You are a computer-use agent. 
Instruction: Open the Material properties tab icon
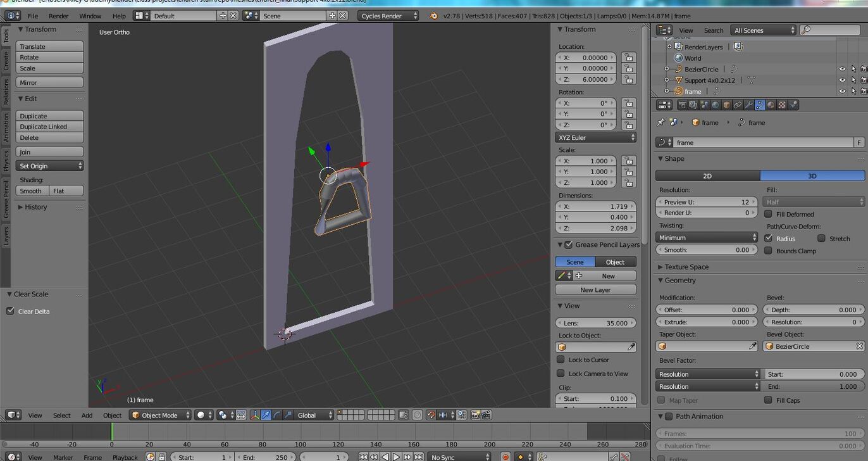click(x=771, y=105)
